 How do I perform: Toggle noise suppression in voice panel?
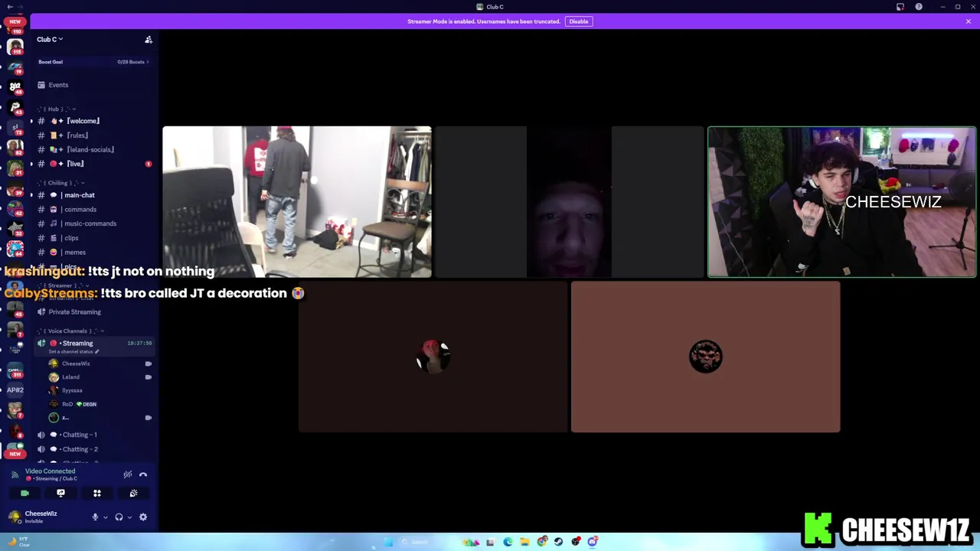click(128, 474)
